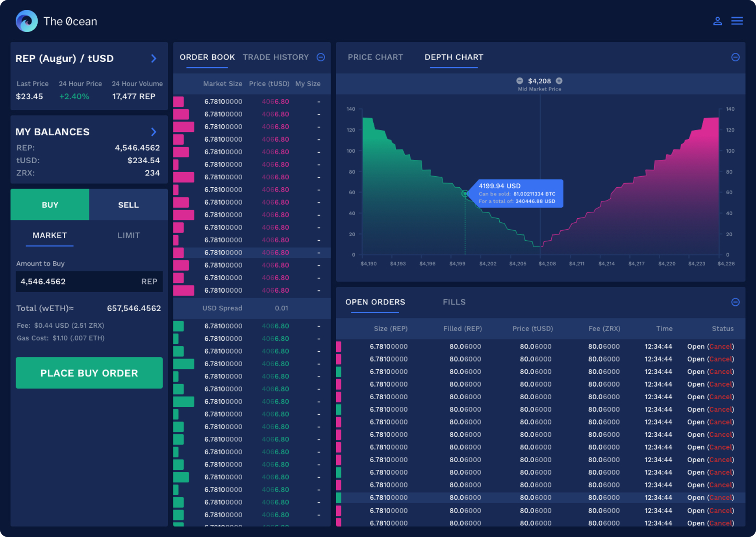Click the 24 Hour Price +2.40% value
This screenshot has height=537, width=756.
coord(74,96)
